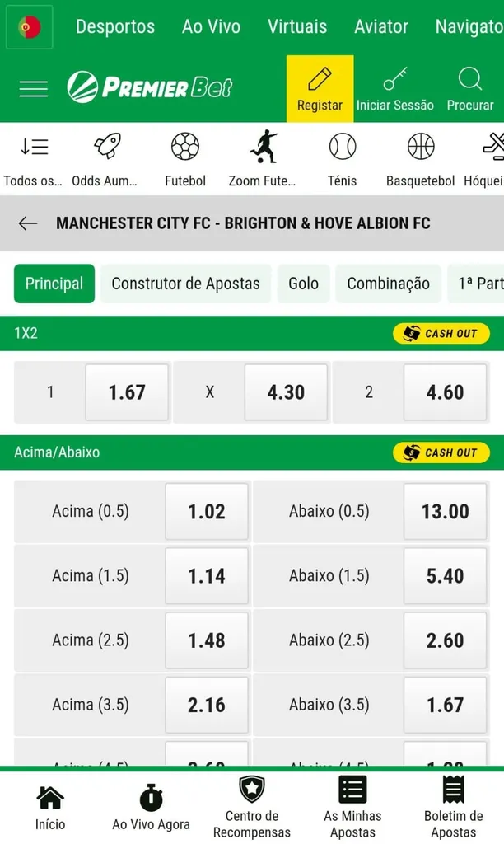This screenshot has height=844, width=504.
Task: Click Cash Out on the 1X2 market
Action: coord(441,334)
